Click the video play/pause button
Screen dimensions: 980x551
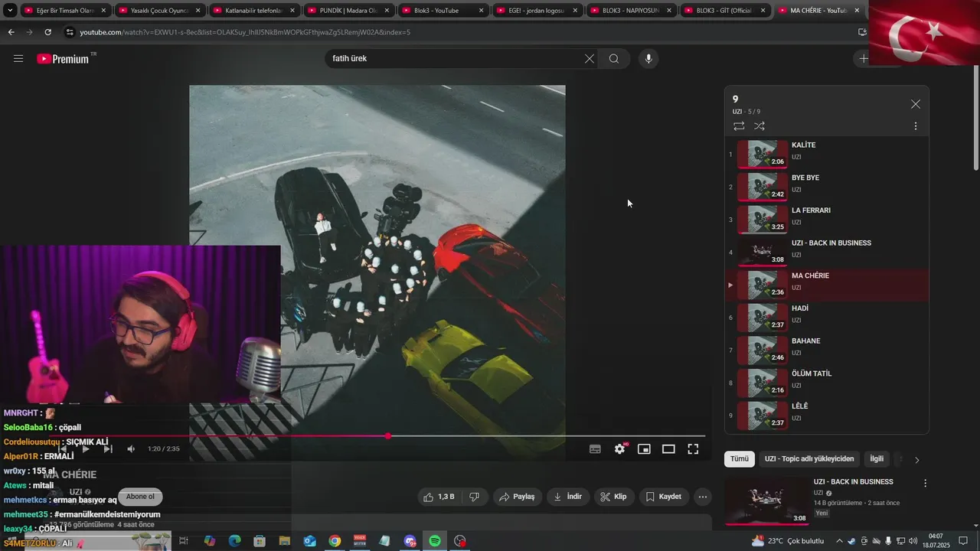[86, 449]
